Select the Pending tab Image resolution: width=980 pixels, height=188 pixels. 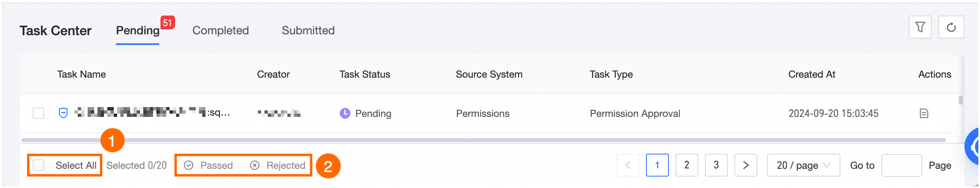138,31
